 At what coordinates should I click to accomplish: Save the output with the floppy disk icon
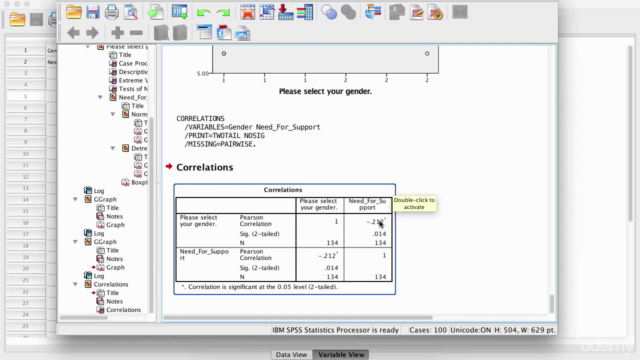[93, 12]
